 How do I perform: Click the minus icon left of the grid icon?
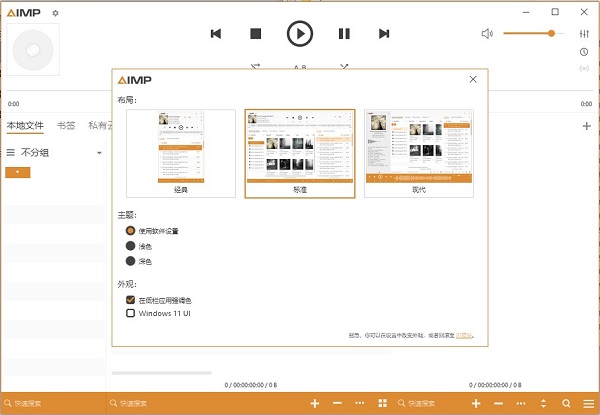pos(337,404)
